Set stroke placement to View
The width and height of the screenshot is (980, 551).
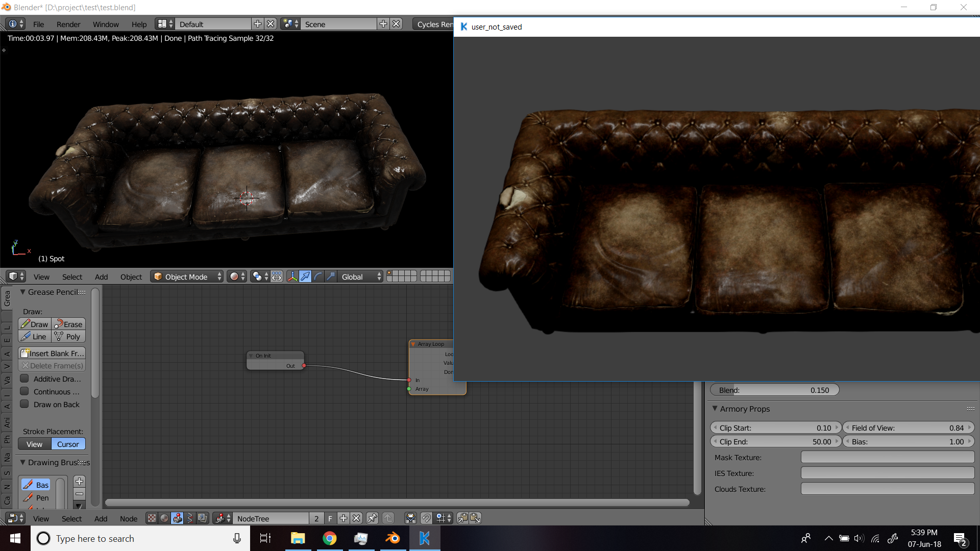[35, 444]
